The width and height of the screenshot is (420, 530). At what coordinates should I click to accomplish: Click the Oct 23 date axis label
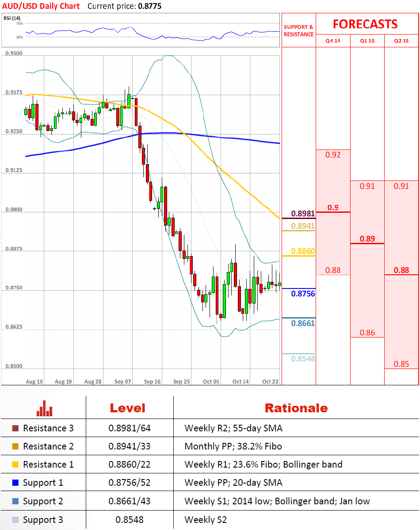tap(270, 382)
